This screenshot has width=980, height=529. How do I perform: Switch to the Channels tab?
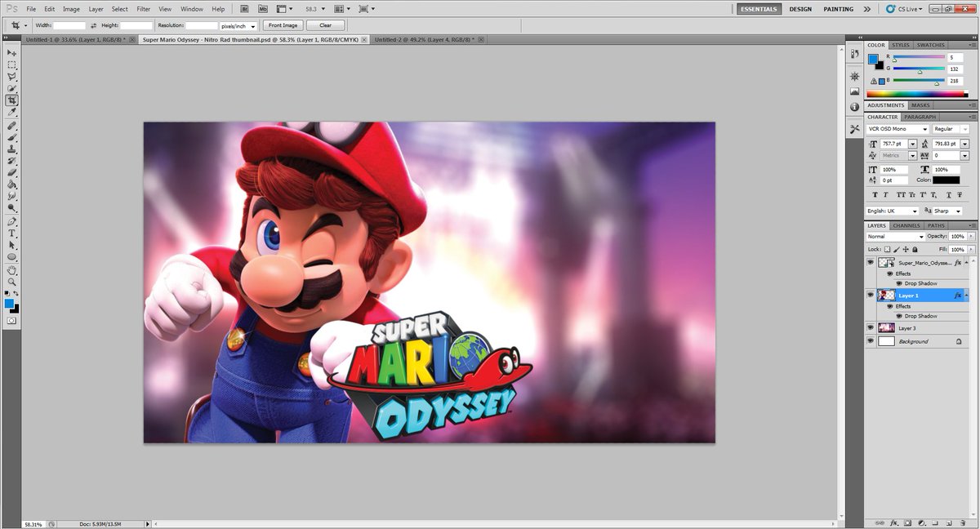(906, 225)
